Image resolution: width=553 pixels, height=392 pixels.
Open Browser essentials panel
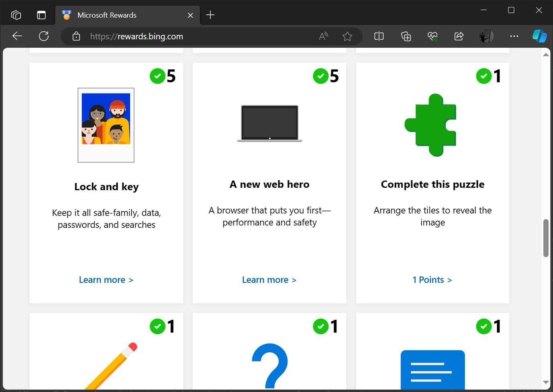click(433, 36)
